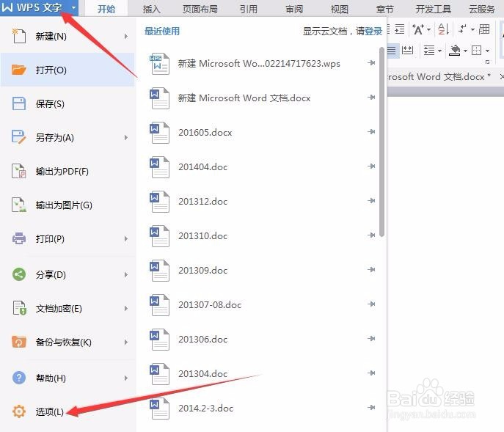Switch to the 页面布局 ribbon tab
Viewport: 504px width, 432px height.
[x=200, y=9]
